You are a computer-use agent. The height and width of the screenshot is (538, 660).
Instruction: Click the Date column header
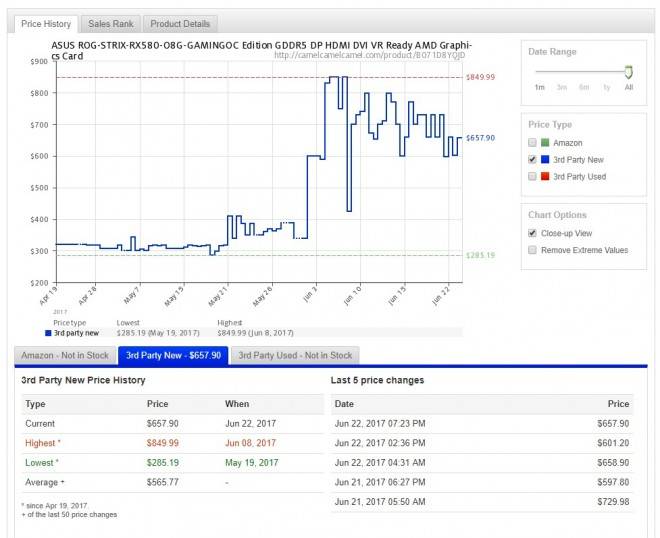pyautogui.click(x=344, y=404)
